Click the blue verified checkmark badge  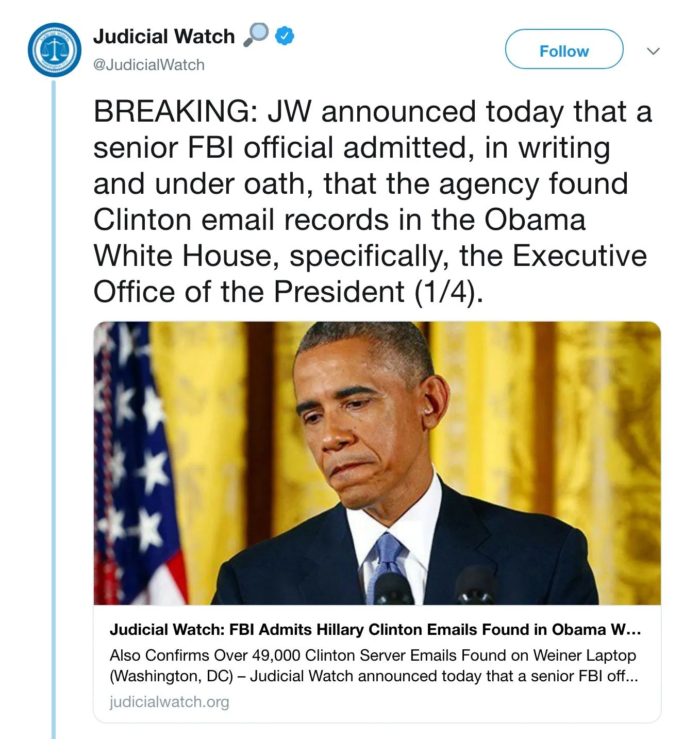coord(285,36)
